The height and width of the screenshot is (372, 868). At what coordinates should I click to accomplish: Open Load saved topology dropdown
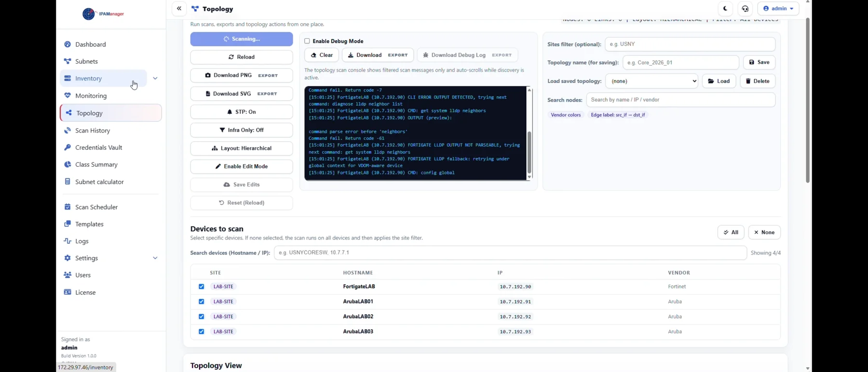(x=652, y=81)
